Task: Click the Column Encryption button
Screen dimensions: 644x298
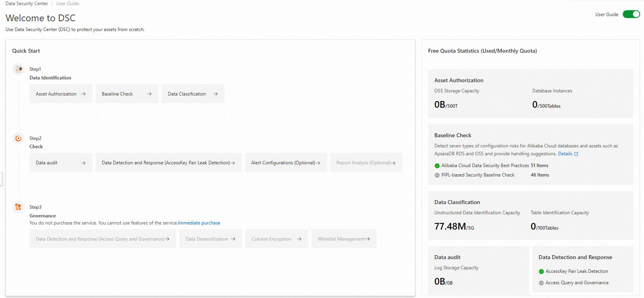Action: click(x=277, y=239)
